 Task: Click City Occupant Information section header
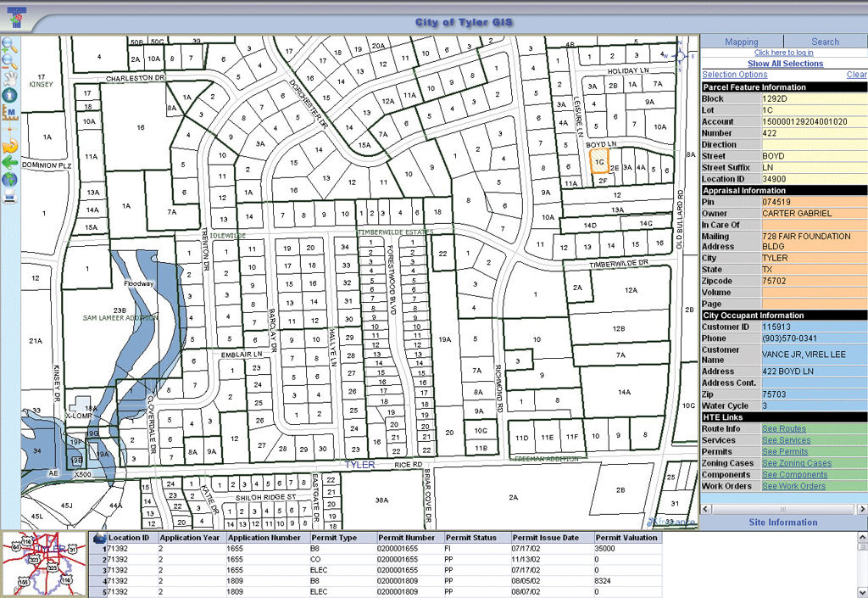point(784,316)
